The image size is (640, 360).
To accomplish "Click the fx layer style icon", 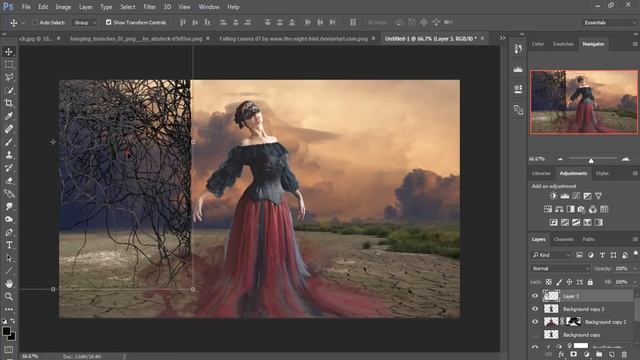I will click(561, 355).
